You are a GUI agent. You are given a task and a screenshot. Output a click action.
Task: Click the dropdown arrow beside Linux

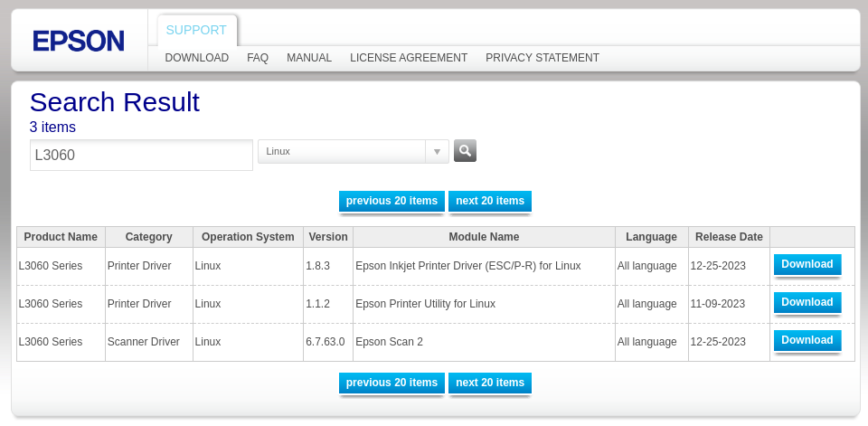pyautogui.click(x=438, y=151)
